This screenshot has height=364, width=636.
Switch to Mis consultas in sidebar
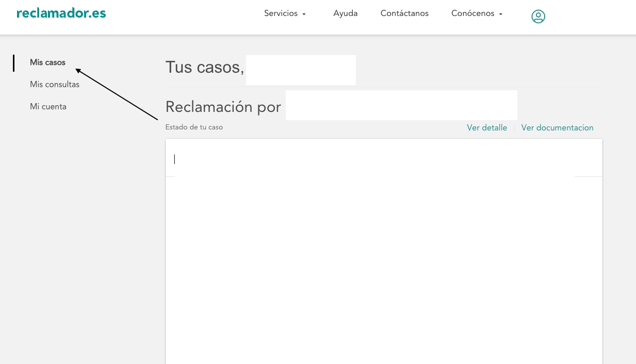click(x=55, y=85)
